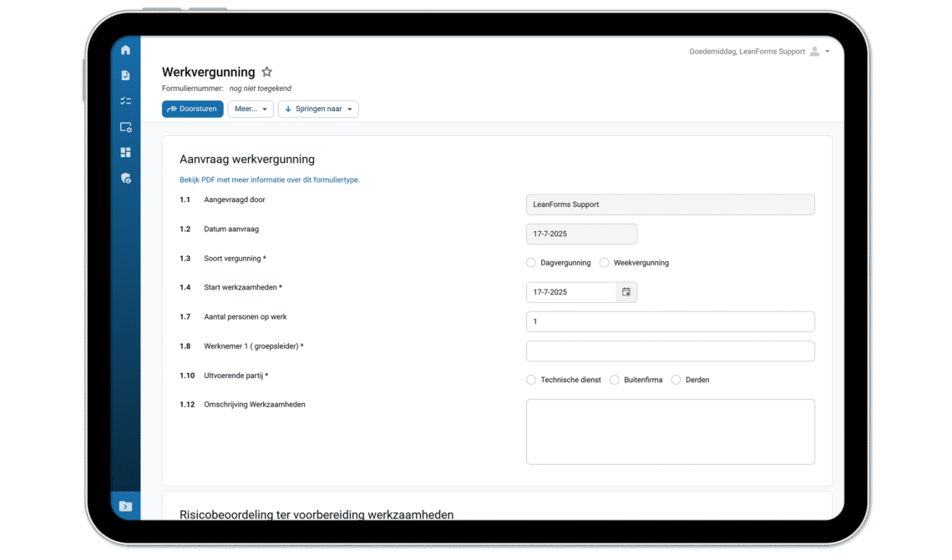Open the Home icon in the sidebar
Viewport: 952px width, 560px height.
[x=125, y=50]
